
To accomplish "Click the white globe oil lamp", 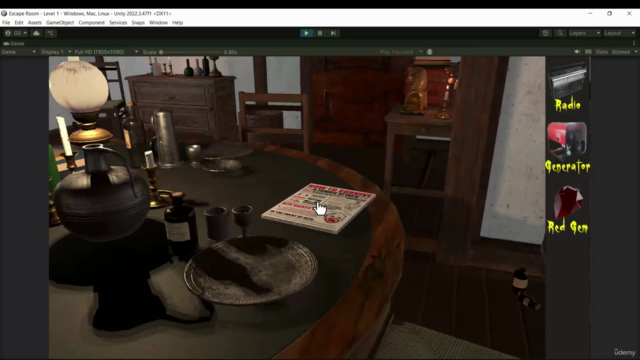I will (80, 100).
